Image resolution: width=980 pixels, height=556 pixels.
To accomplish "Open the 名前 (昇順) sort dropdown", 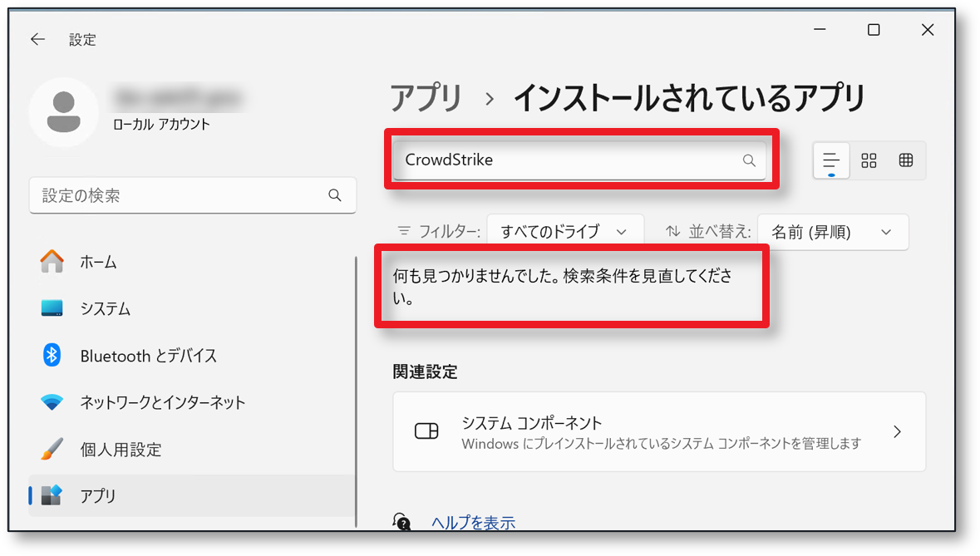I will click(833, 232).
